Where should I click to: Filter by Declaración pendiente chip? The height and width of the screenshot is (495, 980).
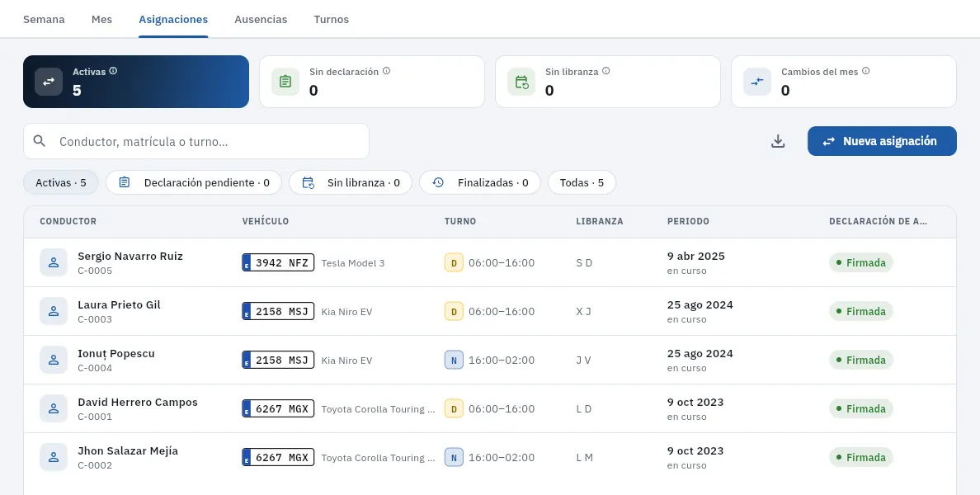(194, 182)
